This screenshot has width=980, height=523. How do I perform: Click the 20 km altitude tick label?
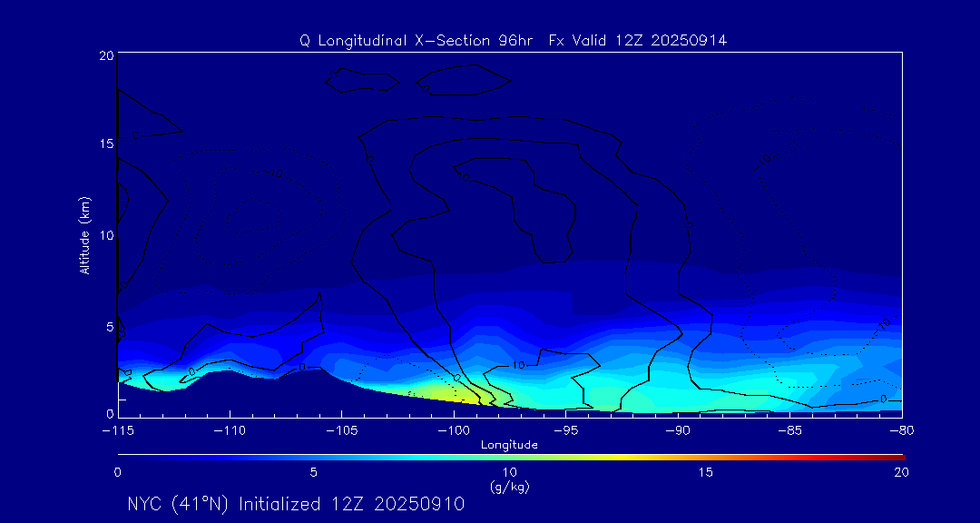(x=104, y=55)
